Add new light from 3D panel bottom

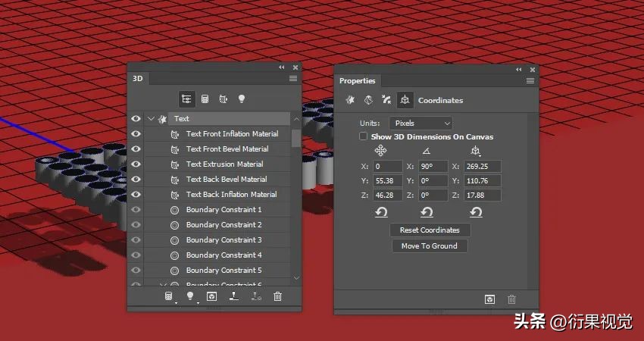[190, 296]
